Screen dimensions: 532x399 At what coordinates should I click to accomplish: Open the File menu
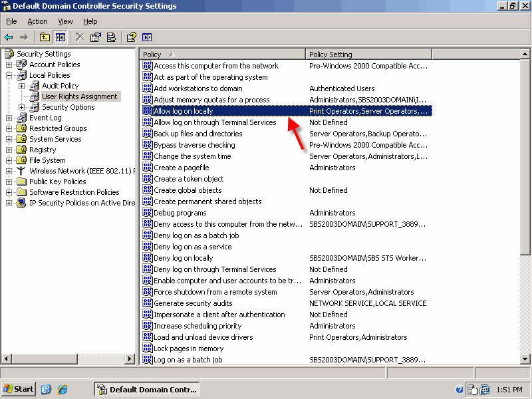click(11, 21)
